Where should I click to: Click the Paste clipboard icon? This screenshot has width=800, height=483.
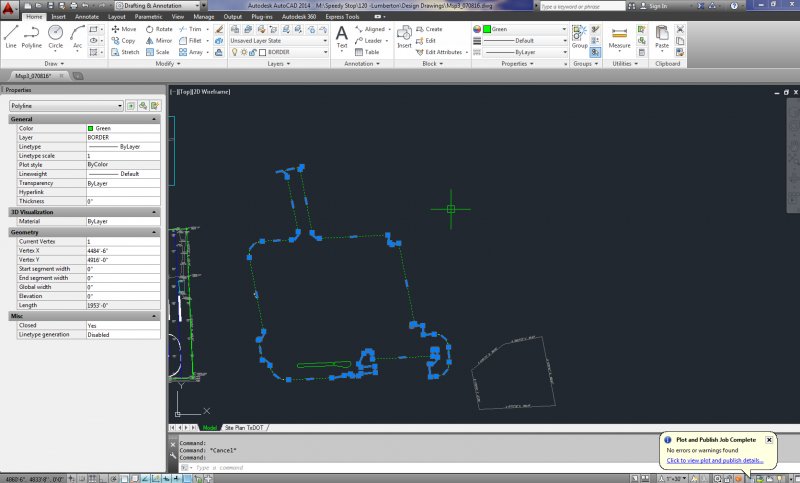pos(662,37)
